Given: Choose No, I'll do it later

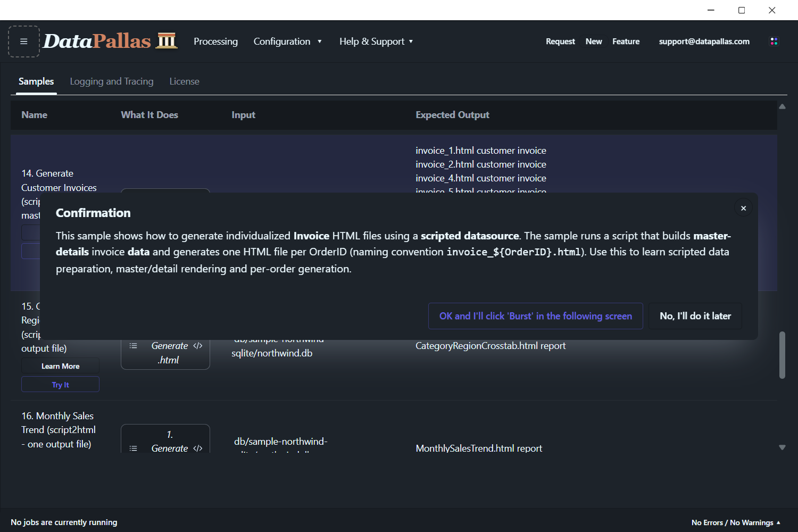Looking at the screenshot, I should [695, 316].
